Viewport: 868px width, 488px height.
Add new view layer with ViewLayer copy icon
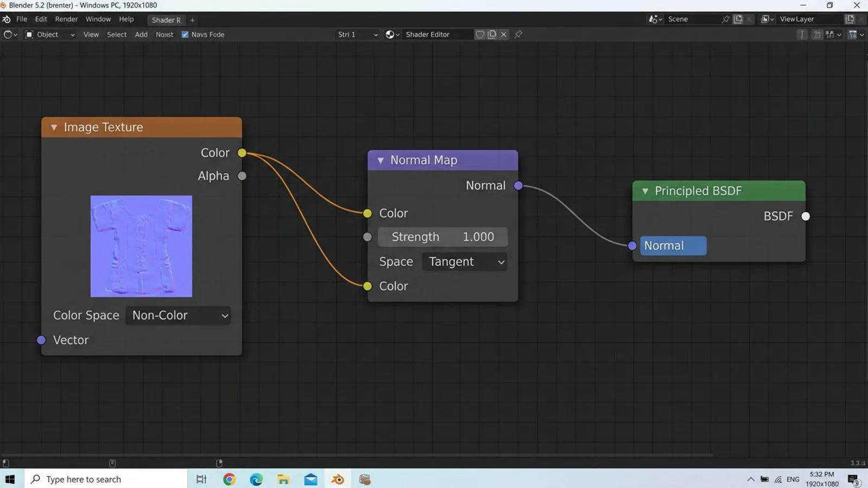coord(850,19)
